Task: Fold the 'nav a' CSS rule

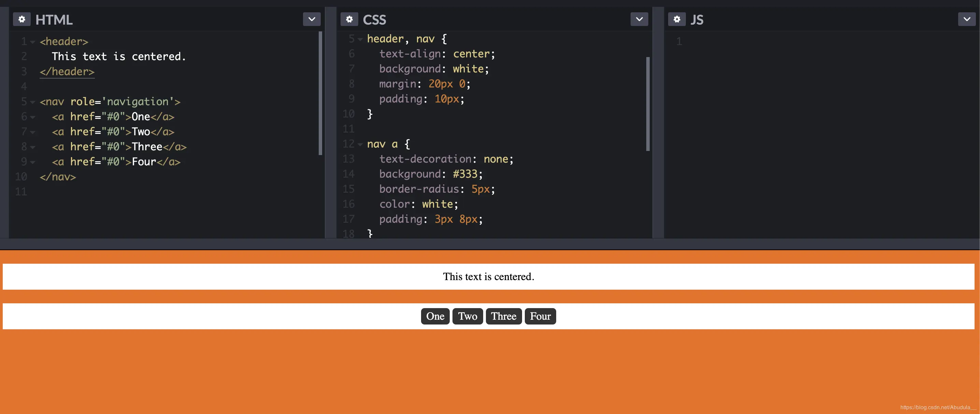Action: coord(360,144)
